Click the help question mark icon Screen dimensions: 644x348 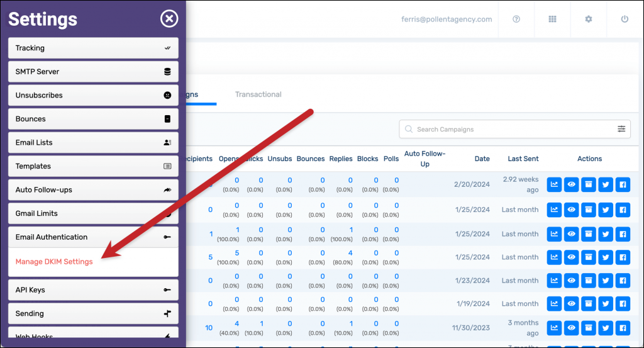516,19
